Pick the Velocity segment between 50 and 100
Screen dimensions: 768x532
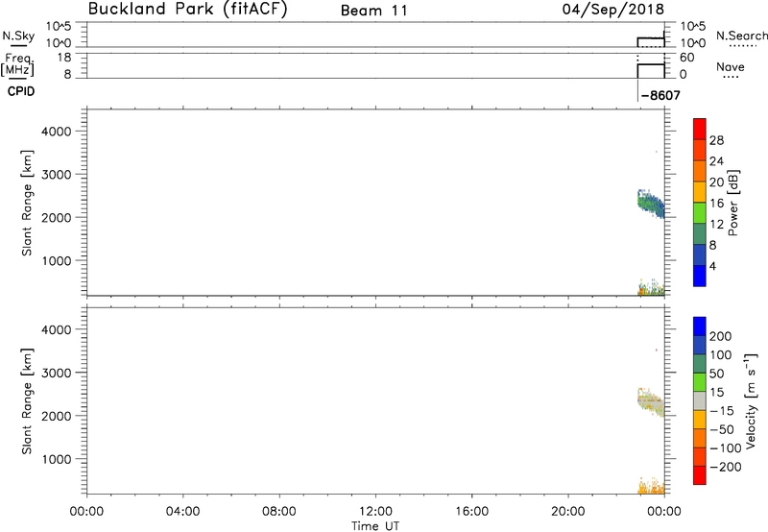coord(700,364)
